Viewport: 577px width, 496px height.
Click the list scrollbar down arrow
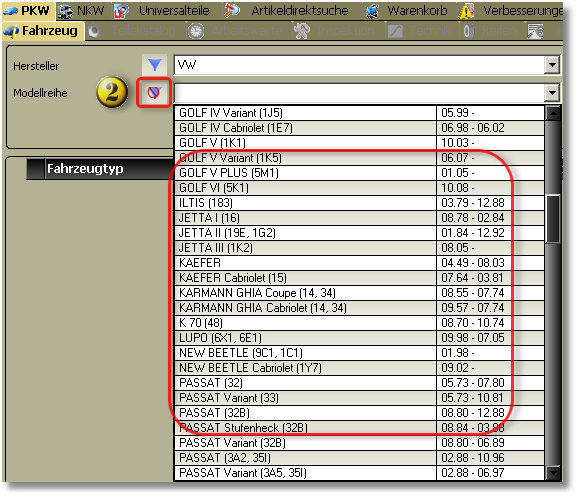pyautogui.click(x=553, y=472)
